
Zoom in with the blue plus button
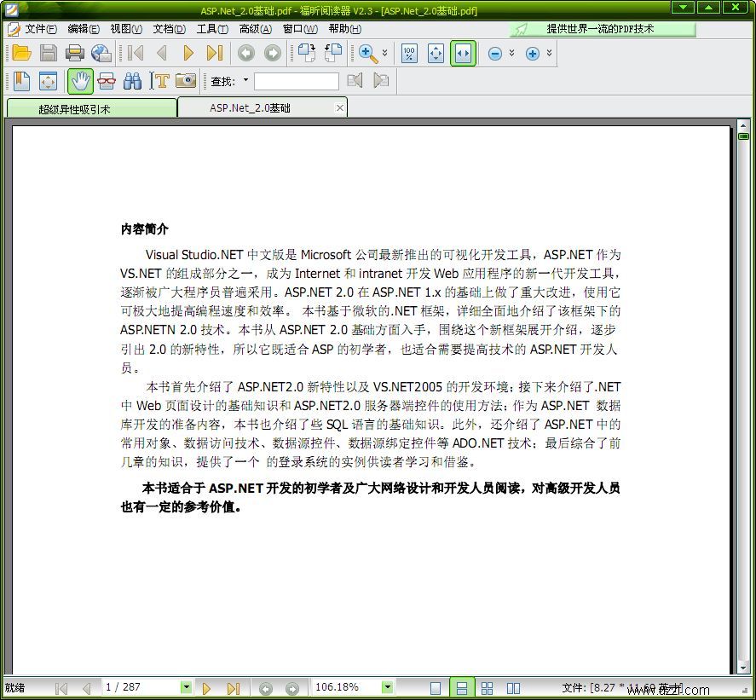point(533,53)
